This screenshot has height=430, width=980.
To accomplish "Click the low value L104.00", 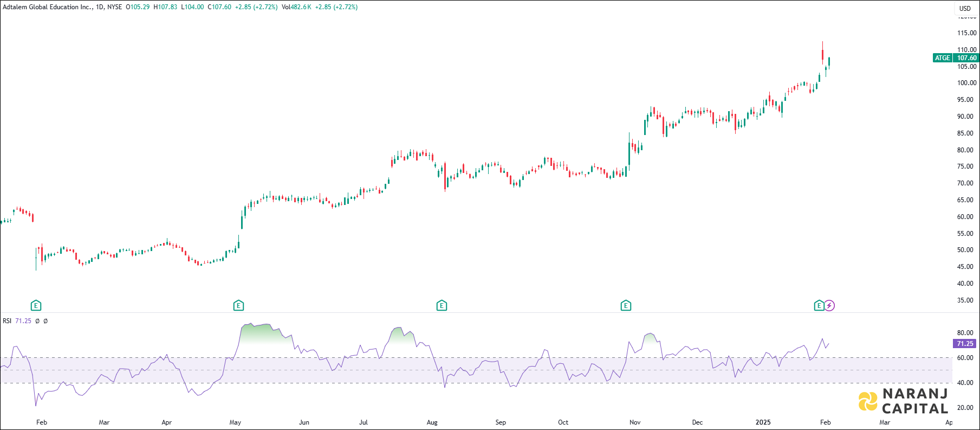I will click(192, 7).
